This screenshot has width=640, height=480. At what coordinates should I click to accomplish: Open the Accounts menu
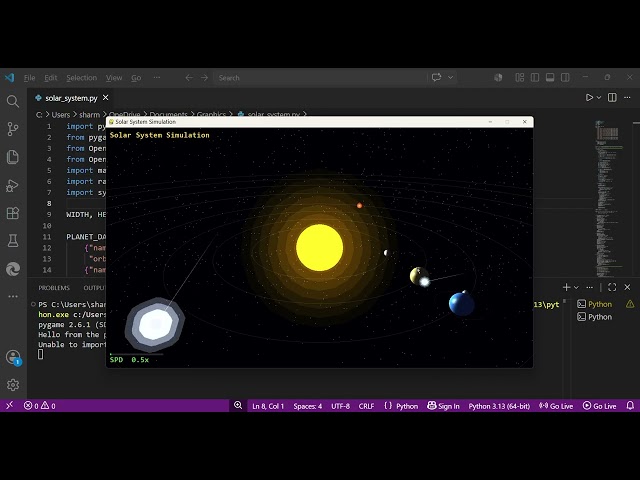(x=13, y=357)
